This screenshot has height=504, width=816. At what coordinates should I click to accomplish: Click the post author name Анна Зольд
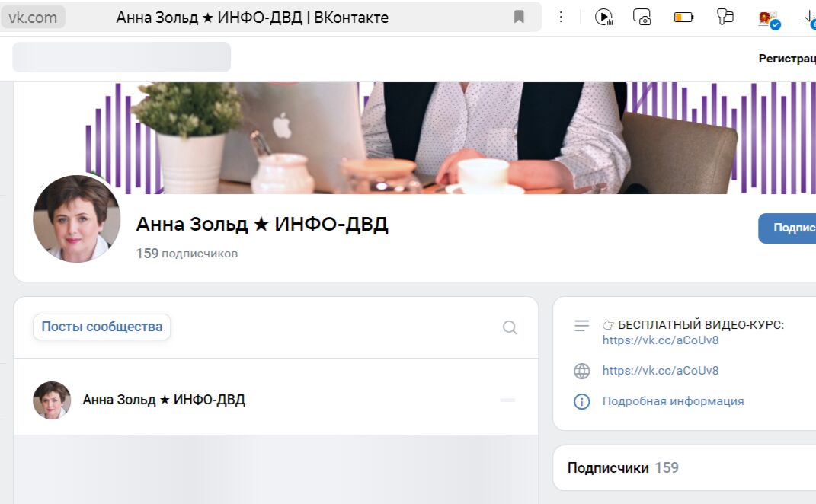click(164, 400)
